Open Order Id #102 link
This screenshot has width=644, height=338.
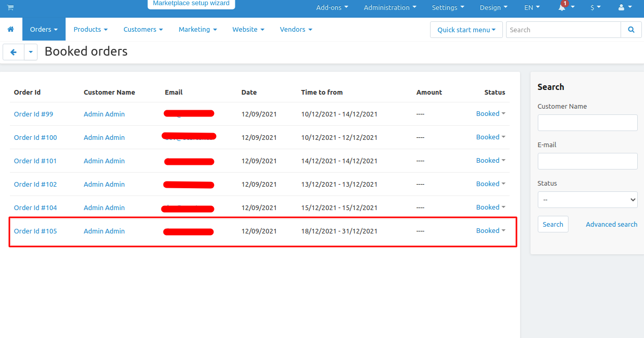tap(35, 184)
